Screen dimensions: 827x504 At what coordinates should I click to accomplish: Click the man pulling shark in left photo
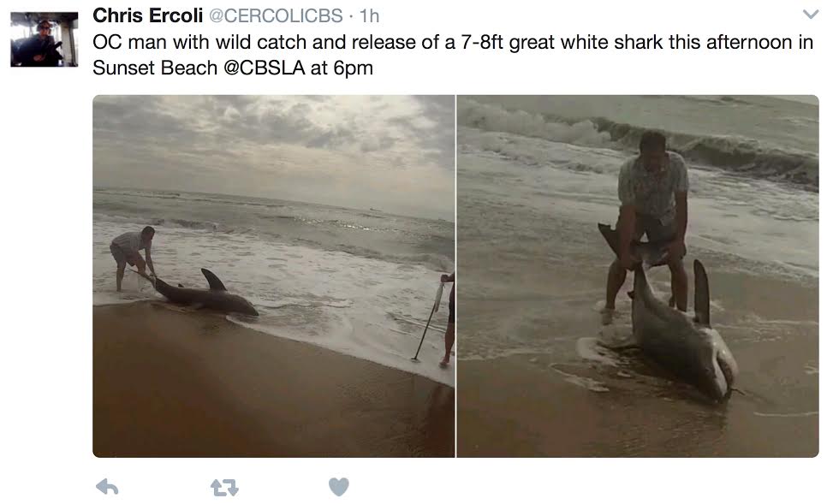(132, 258)
